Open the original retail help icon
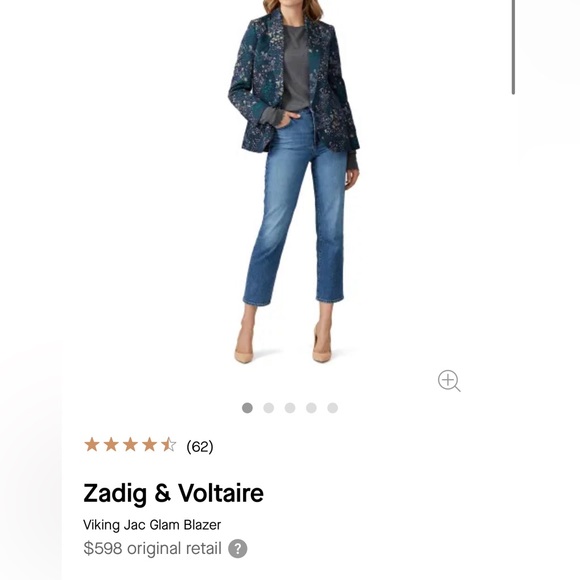580x580 pixels. pos(237,549)
